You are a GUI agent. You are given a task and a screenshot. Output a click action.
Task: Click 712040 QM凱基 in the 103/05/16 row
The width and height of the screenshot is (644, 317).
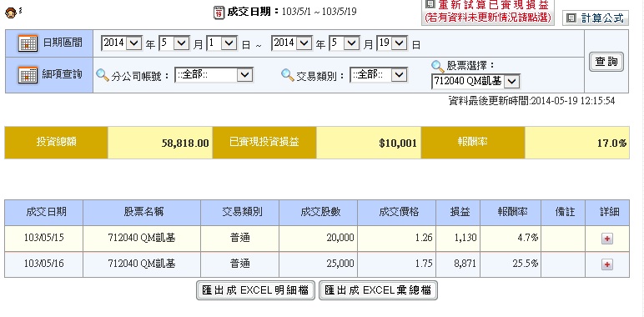pyautogui.click(x=142, y=264)
